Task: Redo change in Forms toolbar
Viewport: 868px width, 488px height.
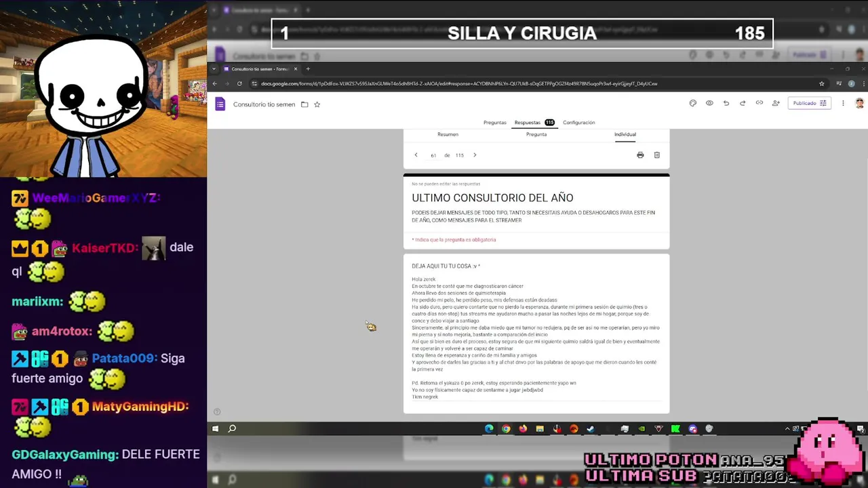Action: pyautogui.click(x=743, y=103)
